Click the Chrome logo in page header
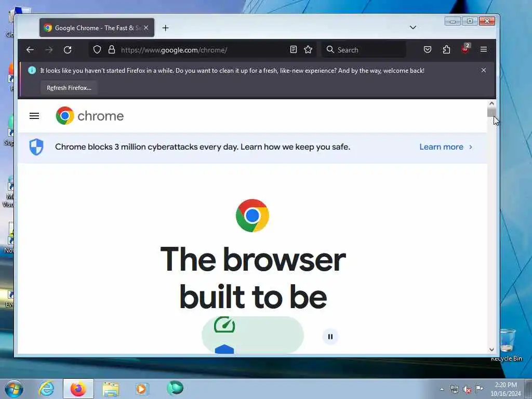The height and width of the screenshot is (399, 532). (x=89, y=116)
